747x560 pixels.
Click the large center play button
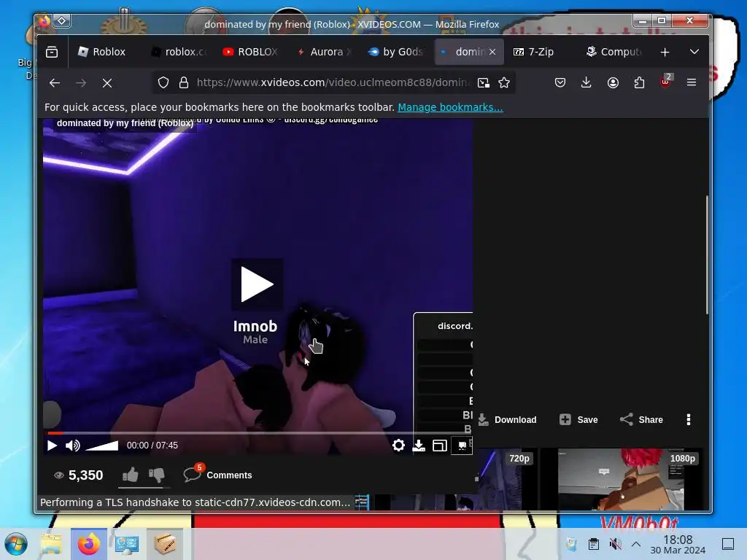tap(257, 284)
